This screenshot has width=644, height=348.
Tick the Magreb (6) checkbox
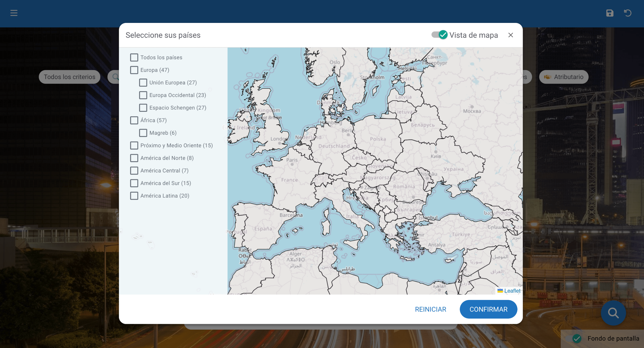[143, 133]
